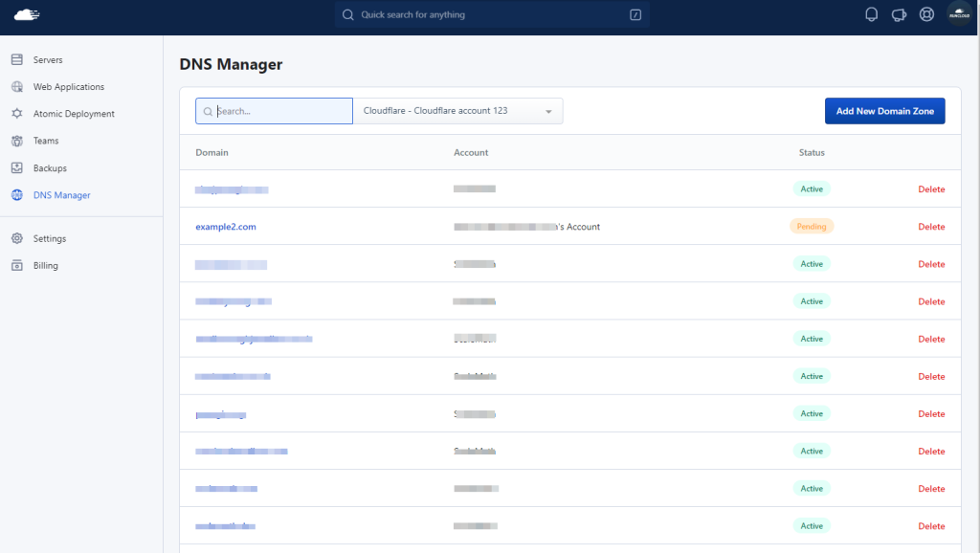
Task: Open the announcements megaphone icon
Action: (x=899, y=14)
